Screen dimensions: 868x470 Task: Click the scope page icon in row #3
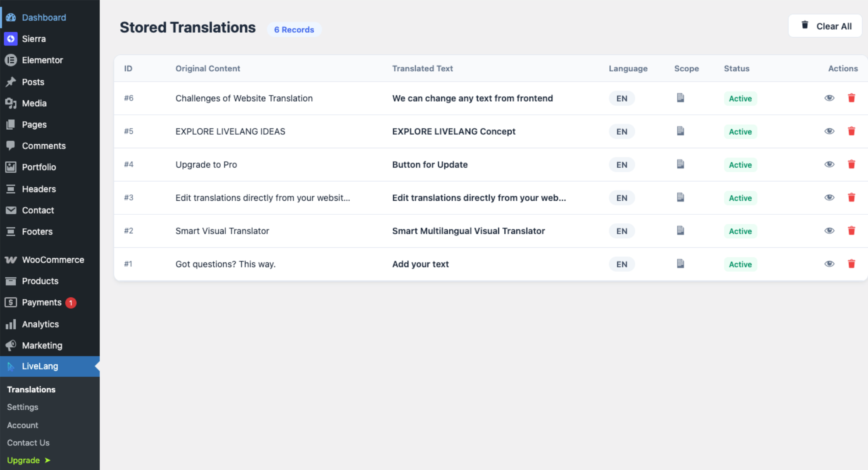(680, 197)
